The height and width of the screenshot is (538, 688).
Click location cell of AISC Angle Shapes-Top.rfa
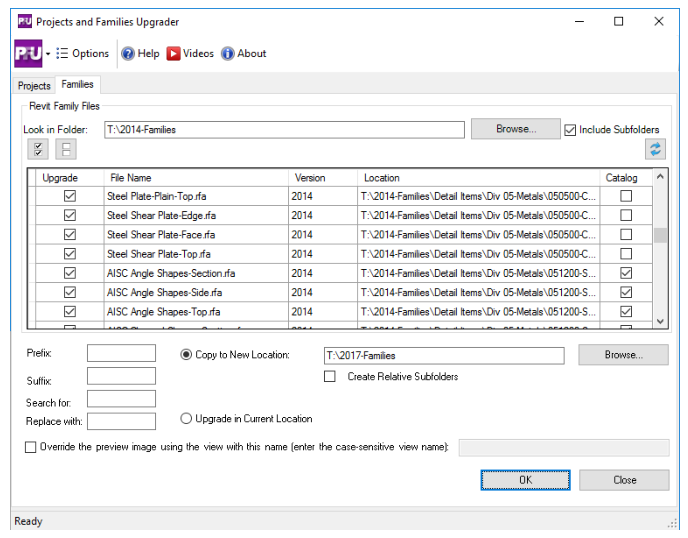[x=479, y=312]
